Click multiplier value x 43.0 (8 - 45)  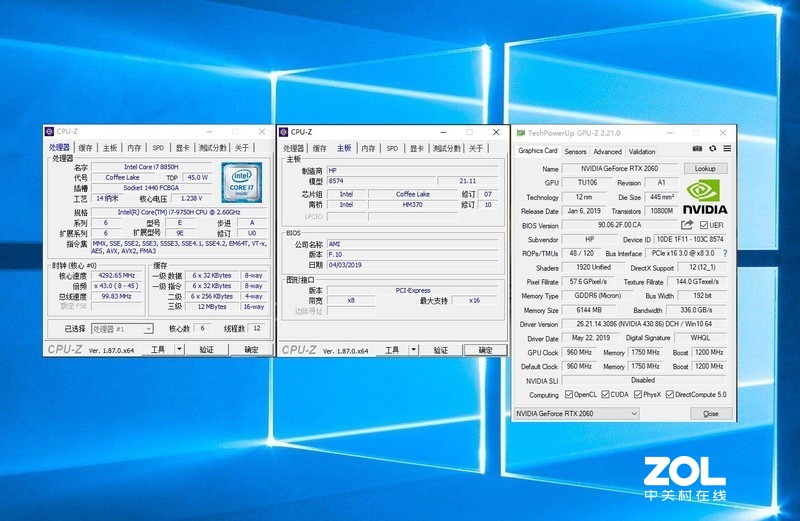(x=116, y=286)
